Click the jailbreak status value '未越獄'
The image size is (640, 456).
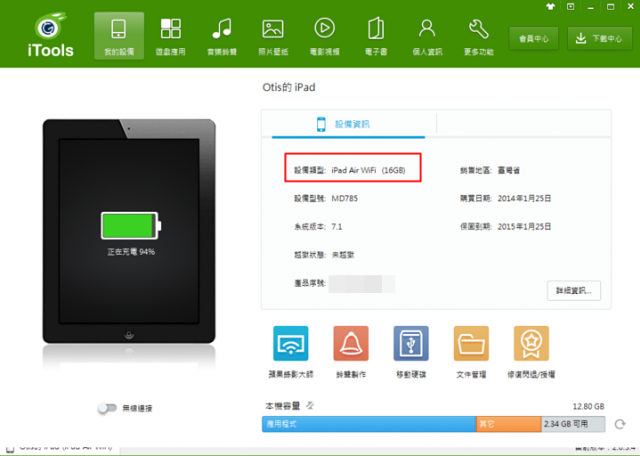(343, 255)
